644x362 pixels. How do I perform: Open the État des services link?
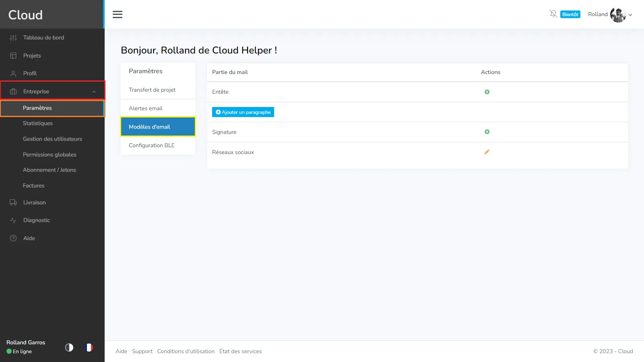240,352
